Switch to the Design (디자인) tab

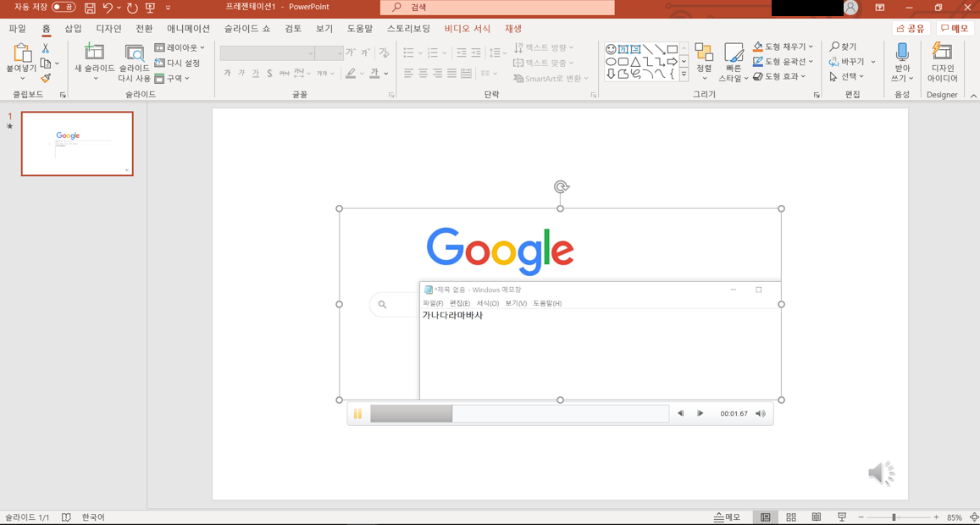(x=108, y=29)
